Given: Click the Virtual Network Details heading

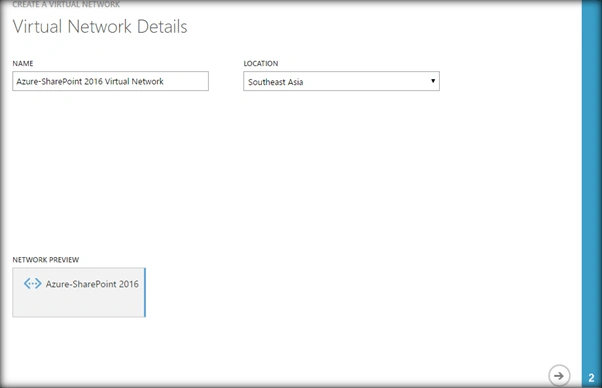Looking at the screenshot, I should pyautogui.click(x=100, y=26).
